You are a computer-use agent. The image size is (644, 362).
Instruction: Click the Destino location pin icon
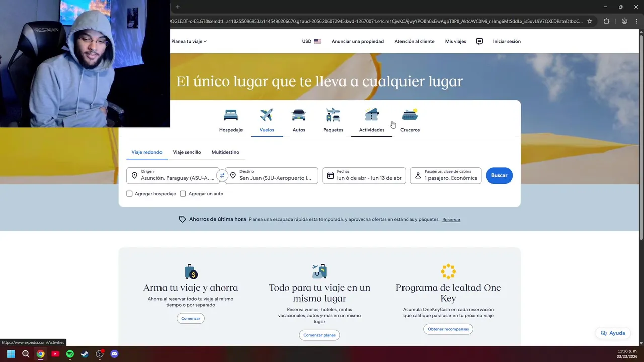pos(233,175)
